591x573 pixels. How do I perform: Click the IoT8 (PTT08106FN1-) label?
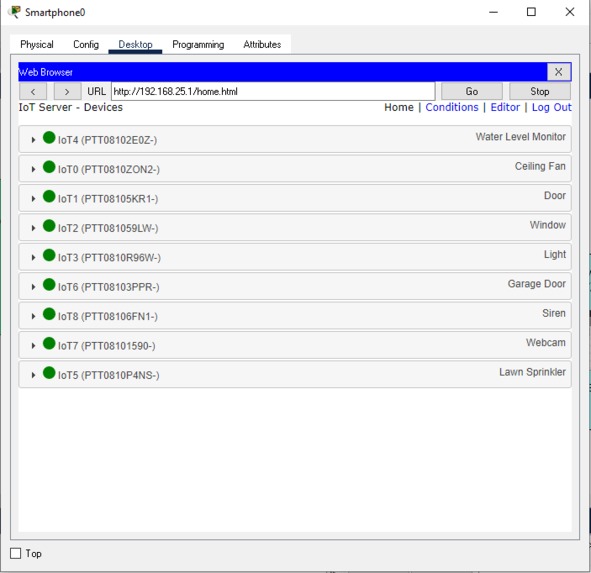(108, 317)
